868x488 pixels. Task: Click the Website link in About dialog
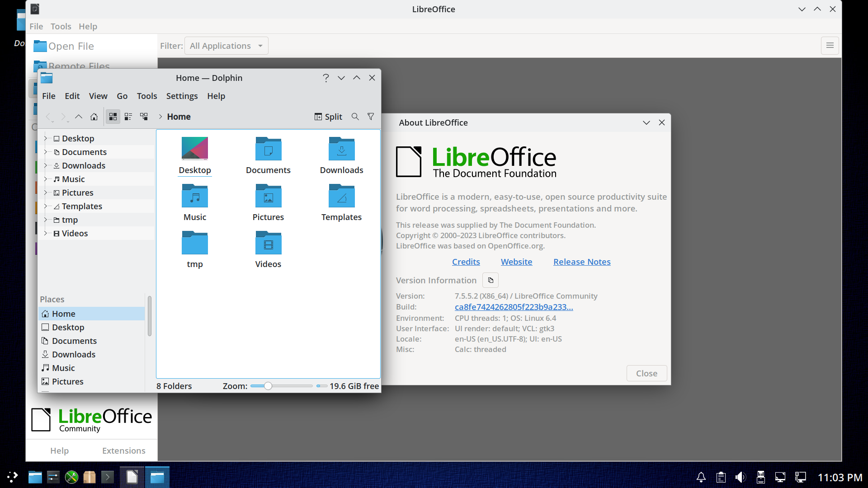pyautogui.click(x=516, y=262)
